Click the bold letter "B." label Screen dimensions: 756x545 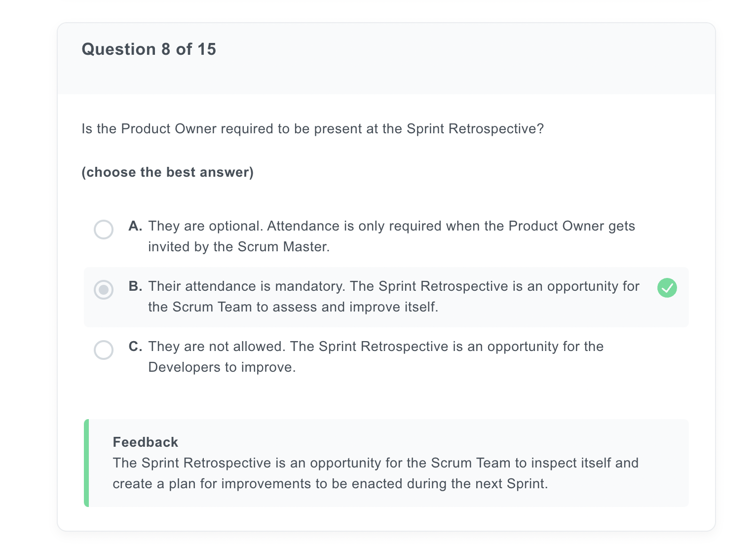click(135, 286)
